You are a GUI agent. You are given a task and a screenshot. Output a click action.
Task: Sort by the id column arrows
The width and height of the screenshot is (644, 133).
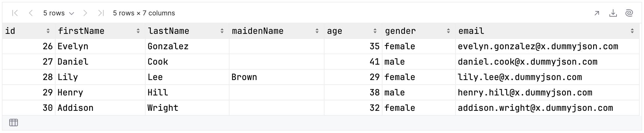pyautogui.click(x=48, y=31)
